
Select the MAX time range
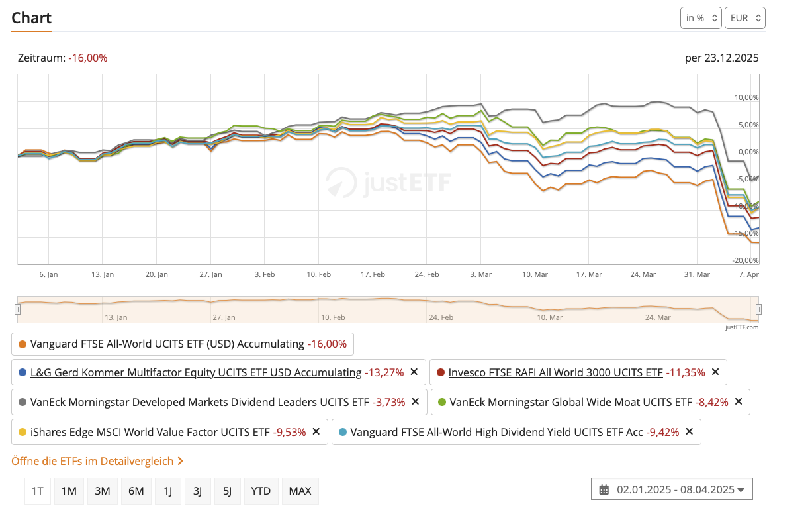click(300, 491)
